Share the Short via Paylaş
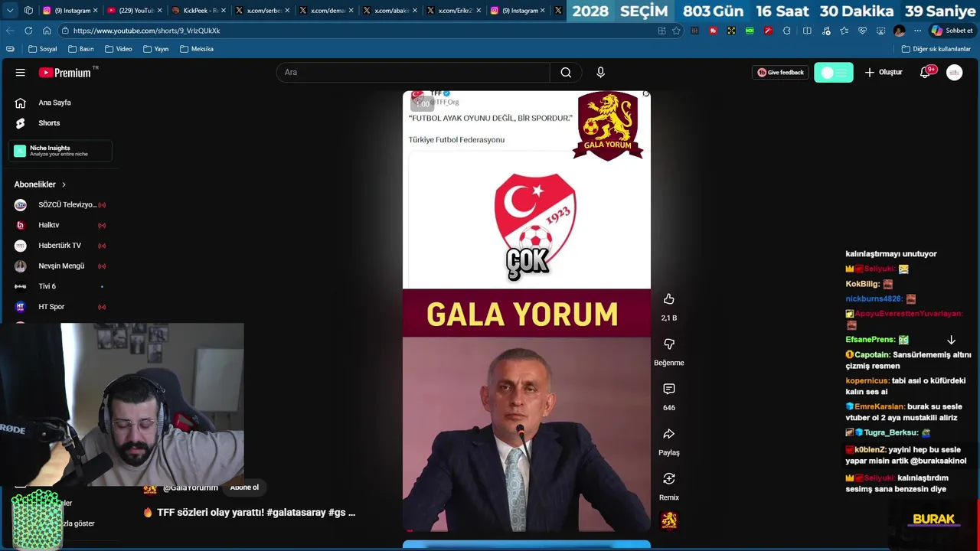 [x=669, y=434]
